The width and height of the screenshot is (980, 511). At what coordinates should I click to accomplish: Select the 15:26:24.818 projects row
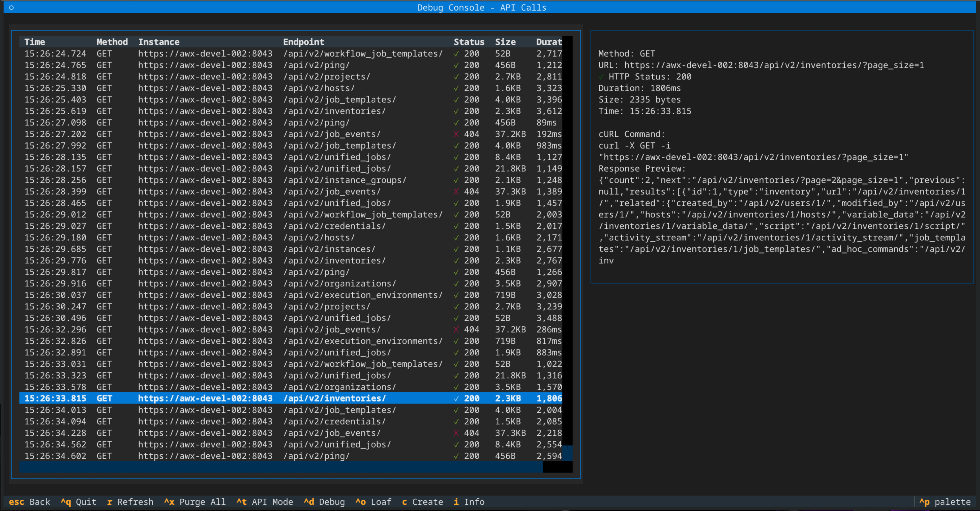pos(291,76)
